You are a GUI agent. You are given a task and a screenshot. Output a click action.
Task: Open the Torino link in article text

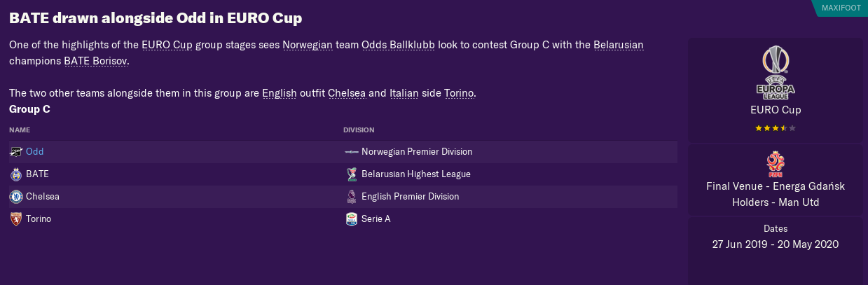[x=459, y=93]
